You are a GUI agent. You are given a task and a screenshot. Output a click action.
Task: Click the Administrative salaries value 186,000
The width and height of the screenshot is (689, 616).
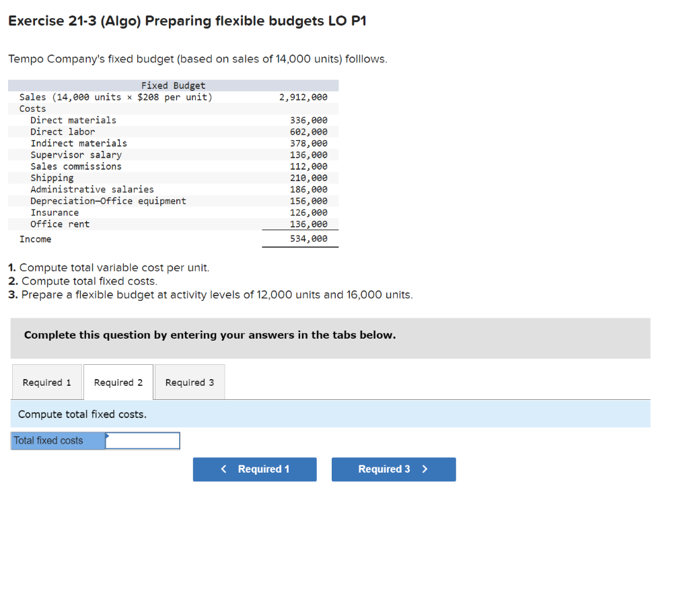point(308,189)
